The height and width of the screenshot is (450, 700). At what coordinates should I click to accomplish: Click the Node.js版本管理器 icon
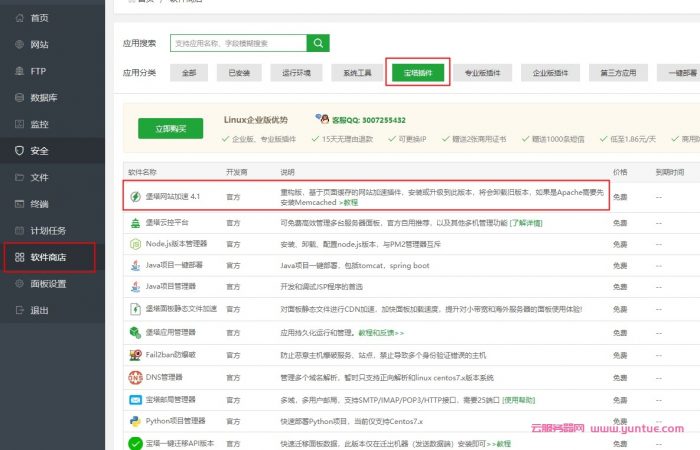pyautogui.click(x=135, y=243)
